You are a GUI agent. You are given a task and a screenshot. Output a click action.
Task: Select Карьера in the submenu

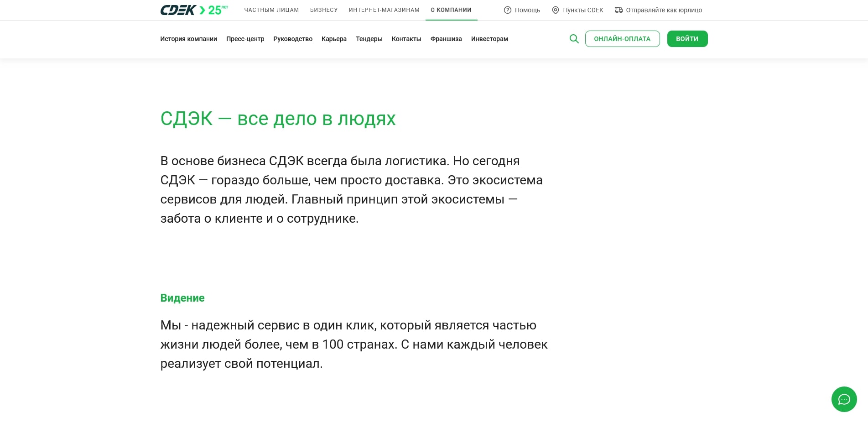[334, 39]
